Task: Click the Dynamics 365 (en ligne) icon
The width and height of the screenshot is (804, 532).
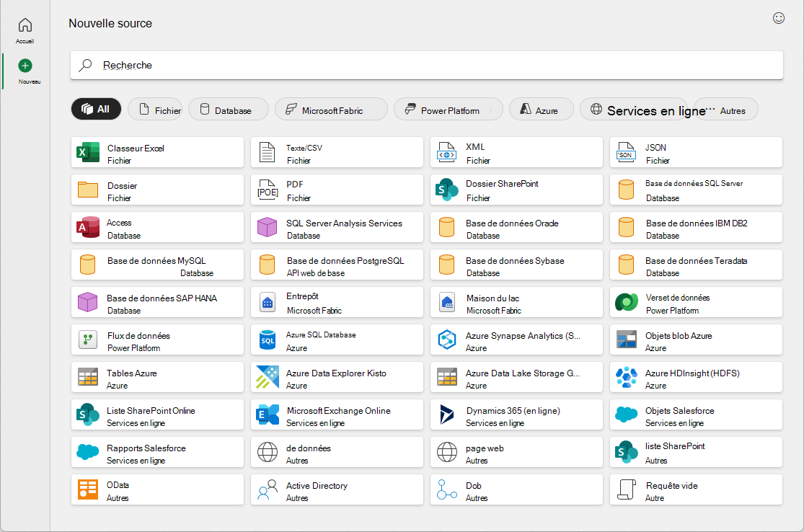Action: pyautogui.click(x=446, y=414)
